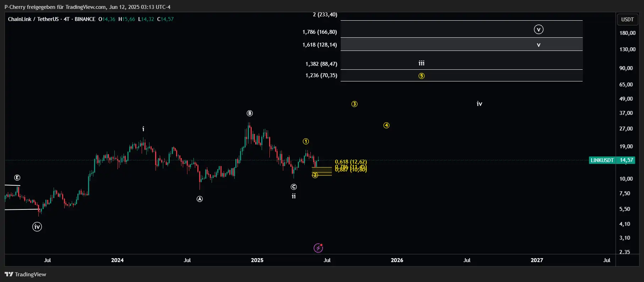Select the circled C wave label
Viewport: 644px width, 282px height.
294,187
